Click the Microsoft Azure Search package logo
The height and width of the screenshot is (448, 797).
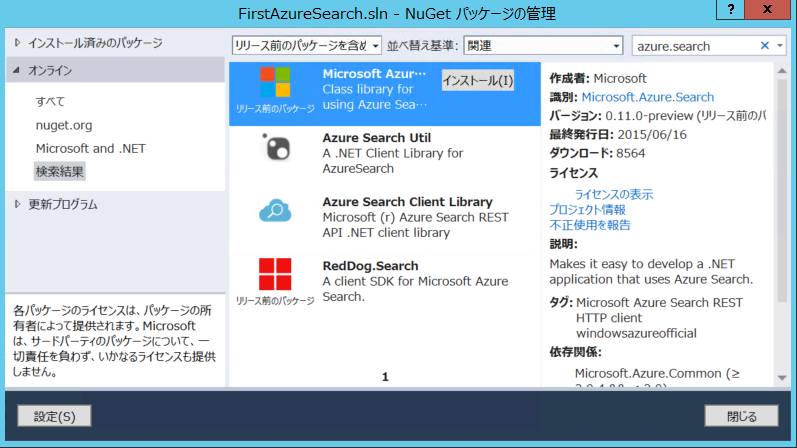tap(275, 82)
